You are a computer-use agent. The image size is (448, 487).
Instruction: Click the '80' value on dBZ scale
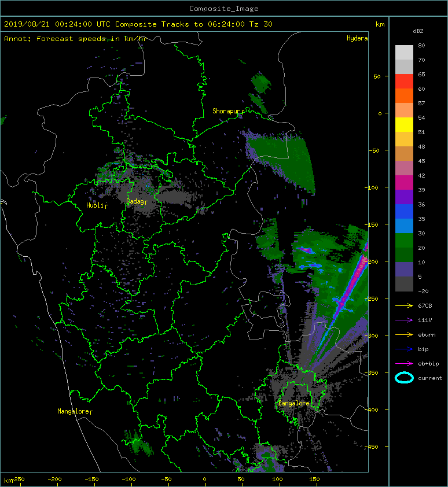421,45
